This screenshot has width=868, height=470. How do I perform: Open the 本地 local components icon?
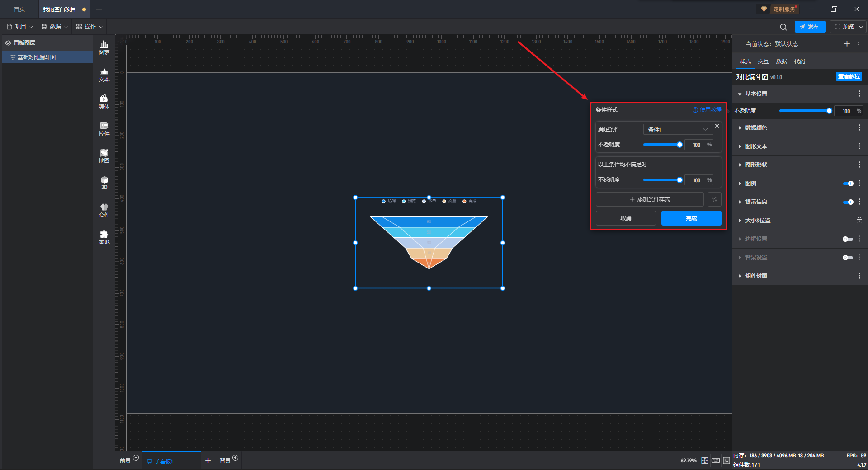(104, 237)
